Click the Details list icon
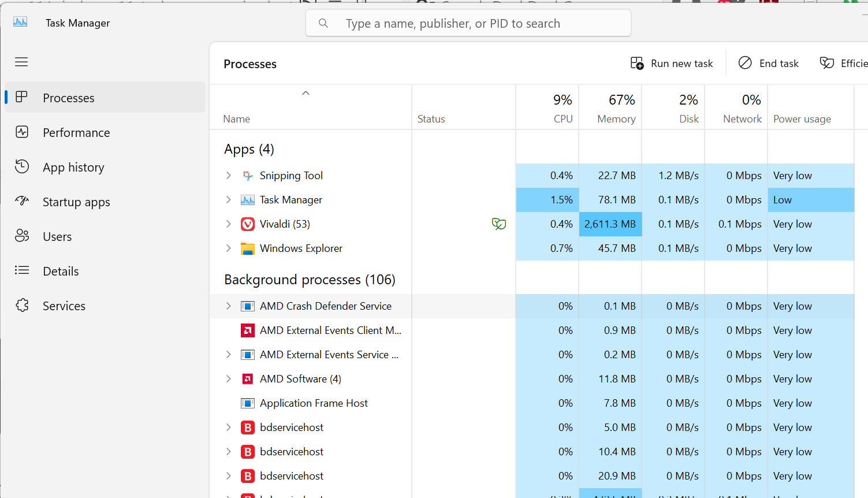The width and height of the screenshot is (868, 498). [22, 270]
